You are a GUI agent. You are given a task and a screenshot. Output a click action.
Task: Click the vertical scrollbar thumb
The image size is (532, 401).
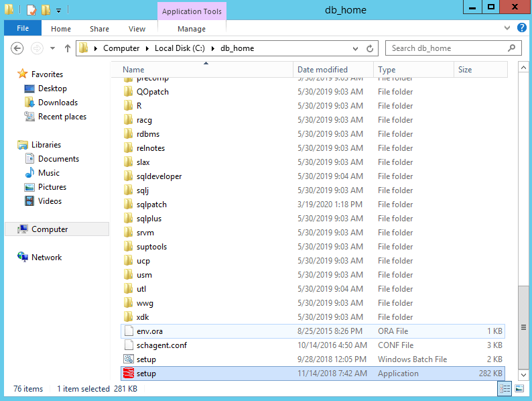coord(523,327)
